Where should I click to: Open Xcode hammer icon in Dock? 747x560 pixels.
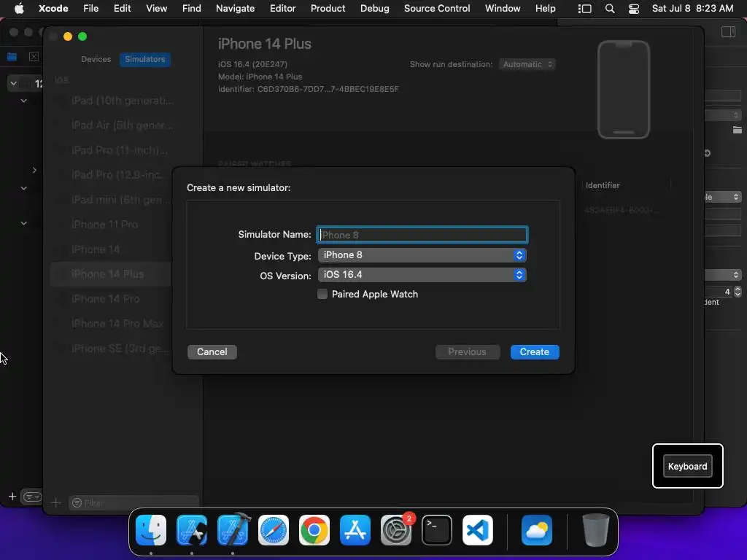point(233,530)
